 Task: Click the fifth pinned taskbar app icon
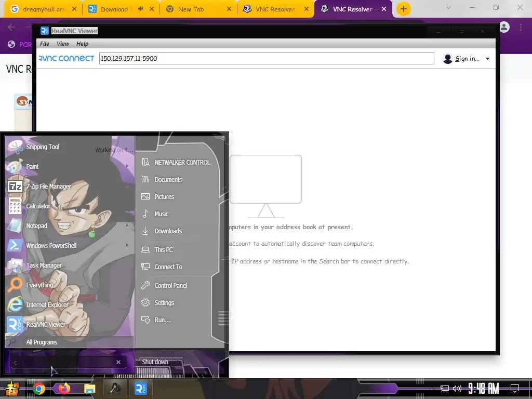(x=115, y=389)
